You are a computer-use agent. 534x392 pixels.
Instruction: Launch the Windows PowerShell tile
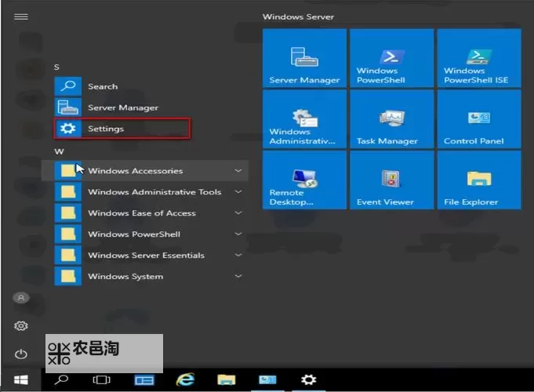tap(391, 58)
